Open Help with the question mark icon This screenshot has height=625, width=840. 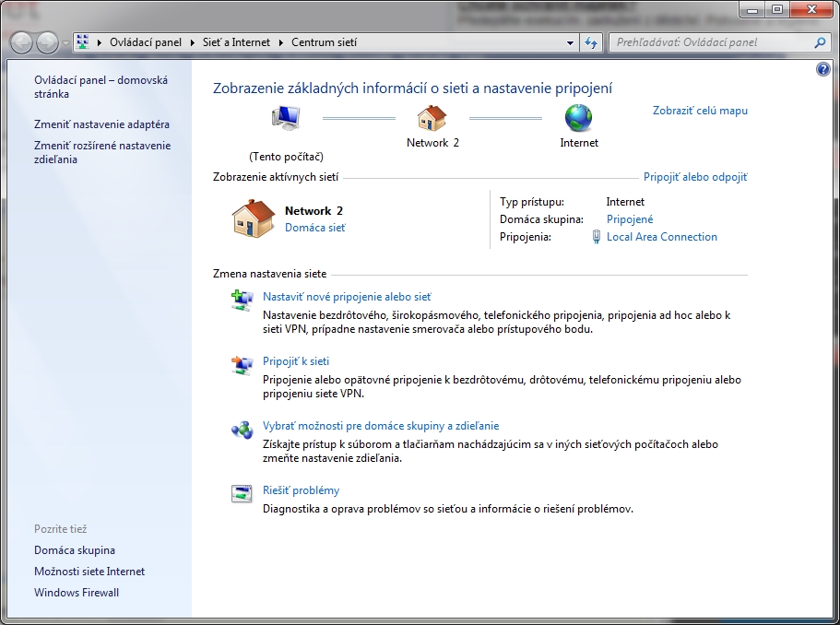(822, 69)
